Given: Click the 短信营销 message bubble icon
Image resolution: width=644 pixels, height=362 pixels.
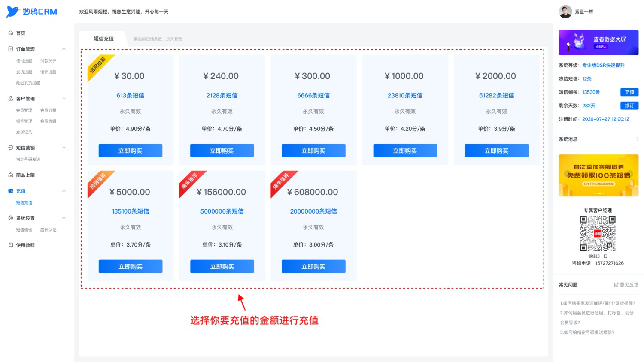Looking at the screenshot, I should coord(11,148).
